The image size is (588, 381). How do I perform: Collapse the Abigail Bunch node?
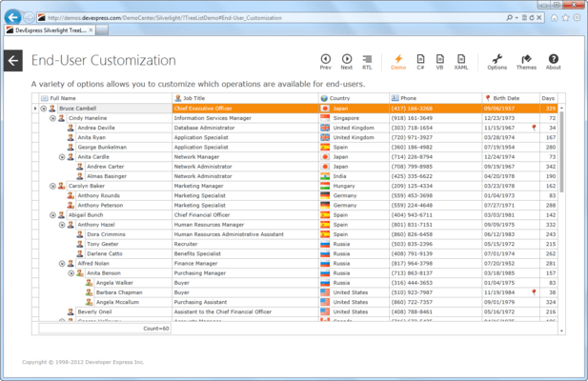52,215
